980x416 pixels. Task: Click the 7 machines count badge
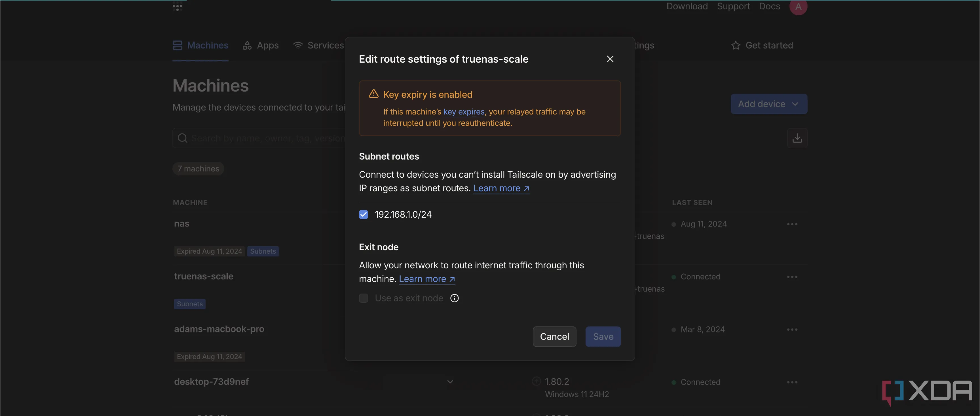198,168
